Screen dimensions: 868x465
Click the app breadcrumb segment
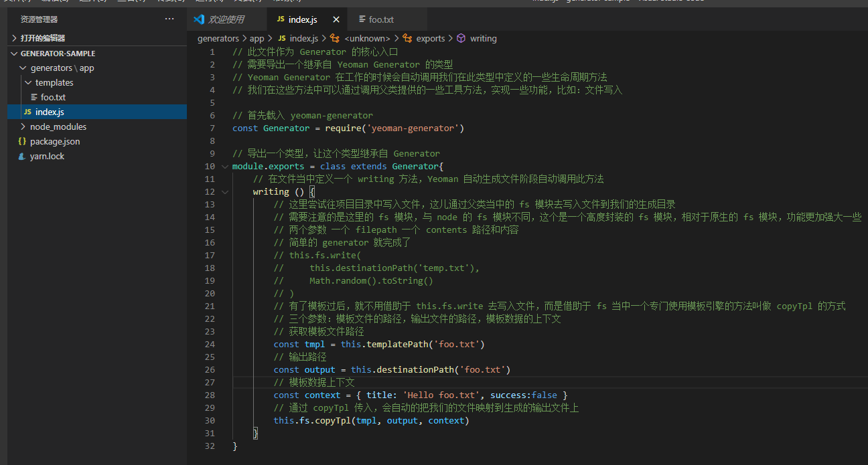[257, 38]
